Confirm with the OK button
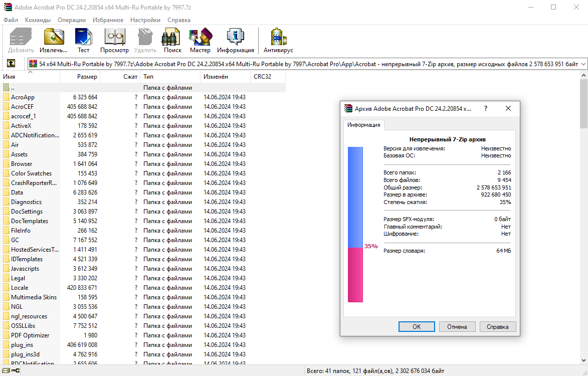The width and height of the screenshot is (588, 376). click(x=417, y=326)
